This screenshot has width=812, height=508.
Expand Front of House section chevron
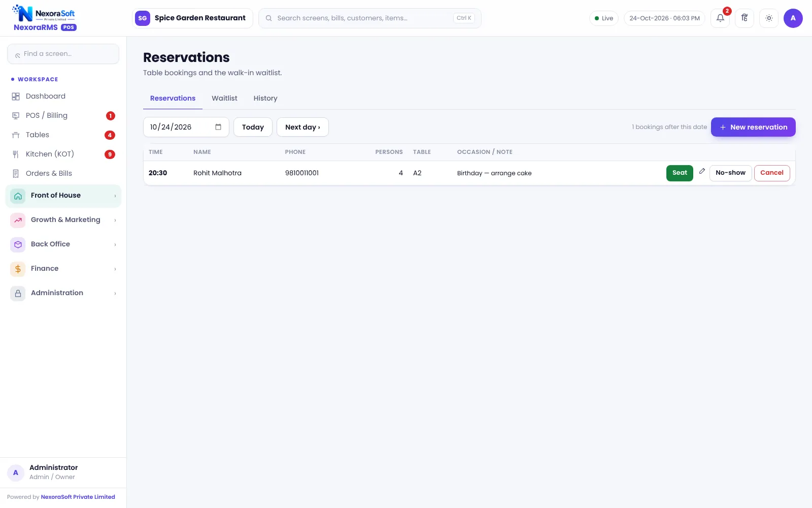pos(115,196)
